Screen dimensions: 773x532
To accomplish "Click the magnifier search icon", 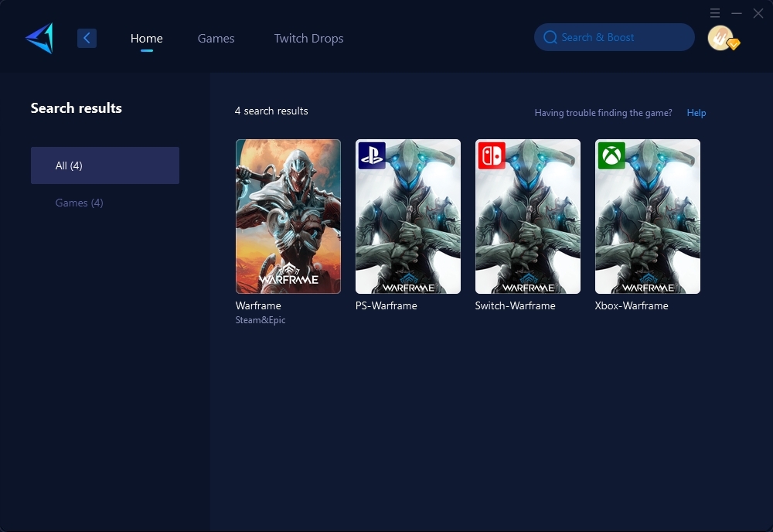I will point(550,37).
